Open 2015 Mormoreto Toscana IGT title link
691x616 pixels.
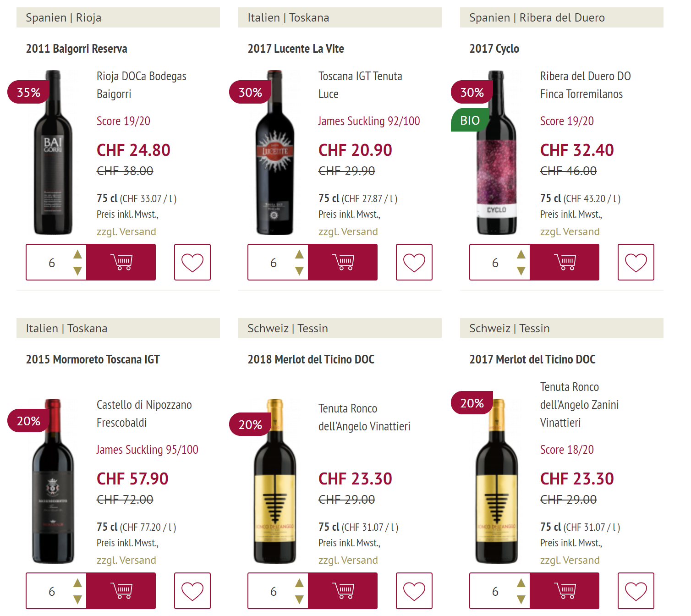point(93,359)
